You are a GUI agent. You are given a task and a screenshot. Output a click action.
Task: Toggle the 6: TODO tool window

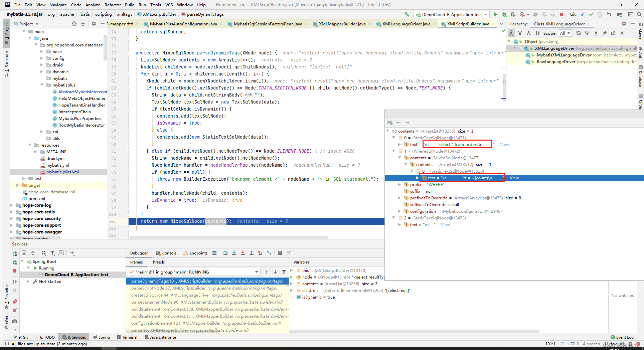(x=45, y=337)
